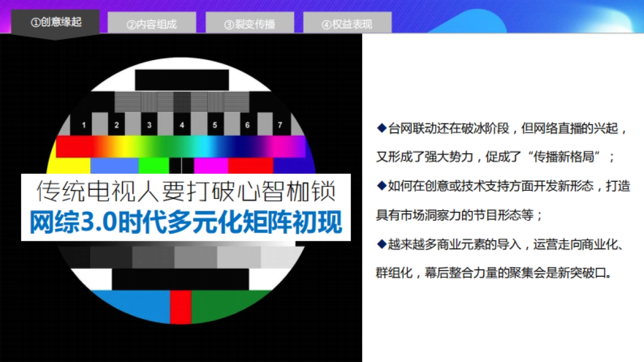
Task: Select the ④权益表现 tab
Action: pos(347,23)
